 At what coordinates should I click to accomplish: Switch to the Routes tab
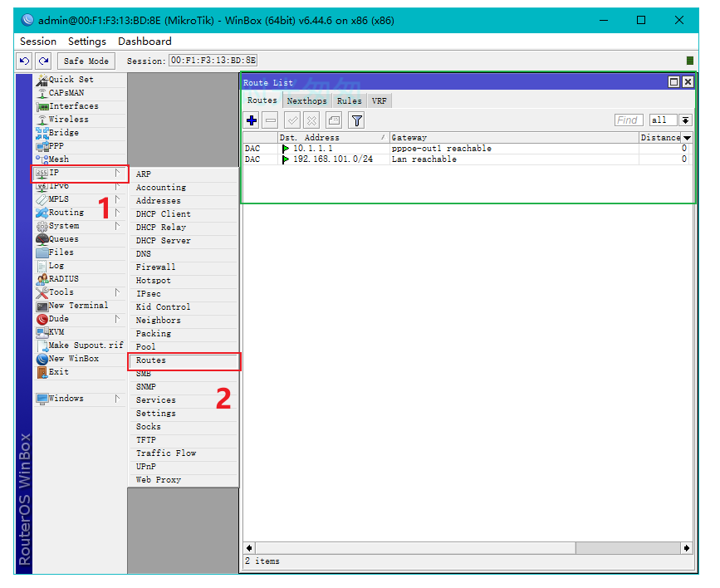pos(262,100)
